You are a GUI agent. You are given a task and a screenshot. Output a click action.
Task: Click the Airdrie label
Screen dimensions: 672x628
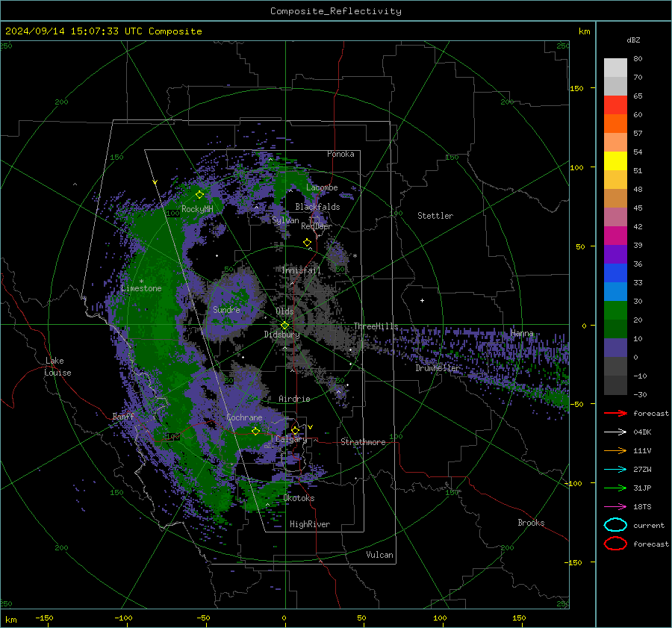[x=294, y=399]
